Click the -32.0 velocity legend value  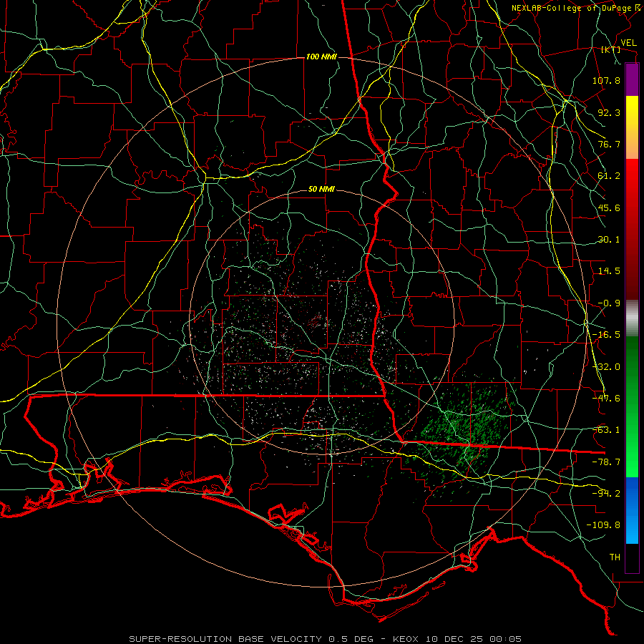[x=606, y=367]
